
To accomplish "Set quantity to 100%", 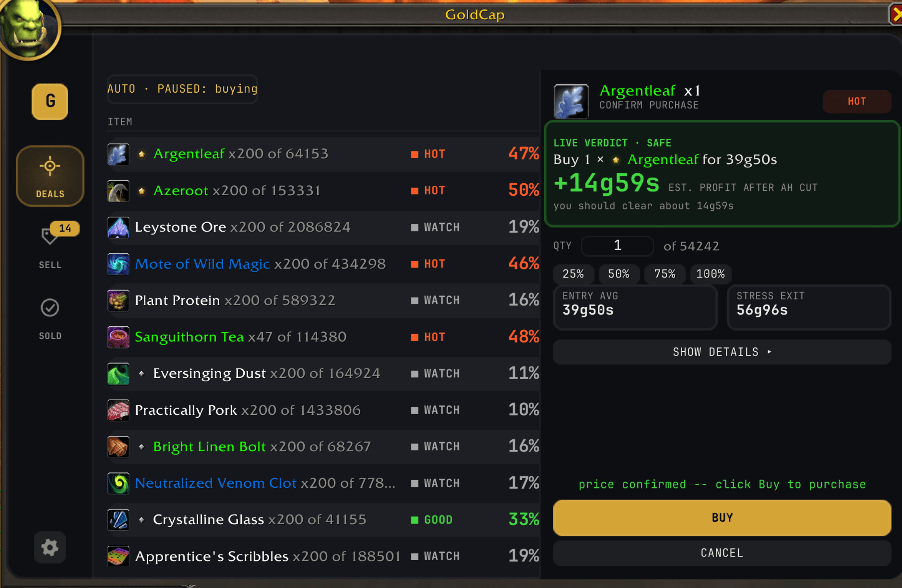I will [711, 274].
